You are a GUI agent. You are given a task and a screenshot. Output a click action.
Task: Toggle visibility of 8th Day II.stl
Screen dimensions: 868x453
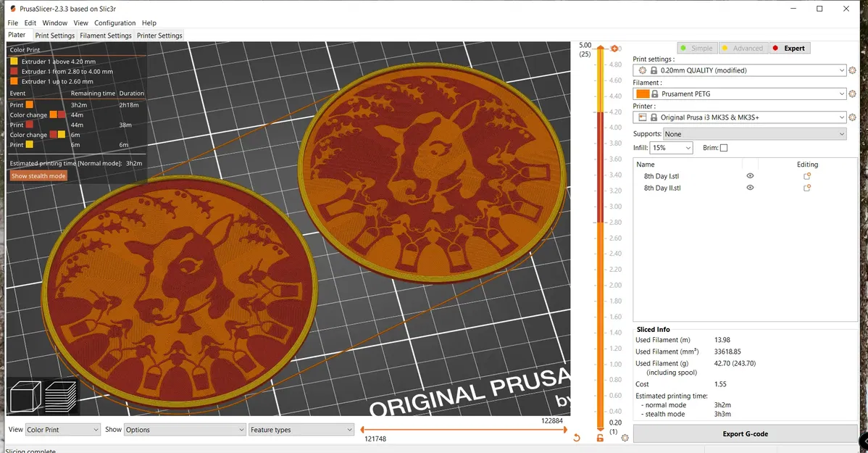coord(750,188)
